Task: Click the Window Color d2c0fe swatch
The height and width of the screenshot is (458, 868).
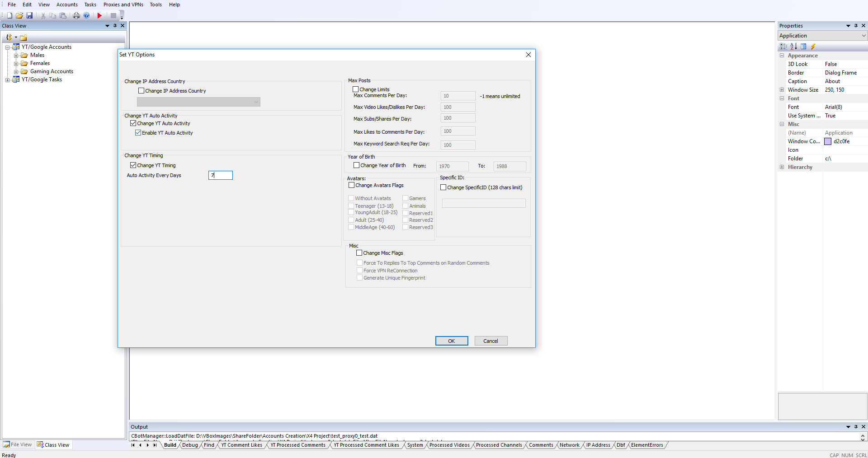Action: (828, 141)
